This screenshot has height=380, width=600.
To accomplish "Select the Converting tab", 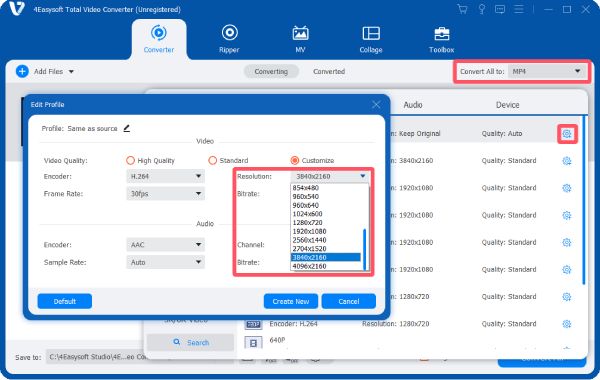I will 271,72.
